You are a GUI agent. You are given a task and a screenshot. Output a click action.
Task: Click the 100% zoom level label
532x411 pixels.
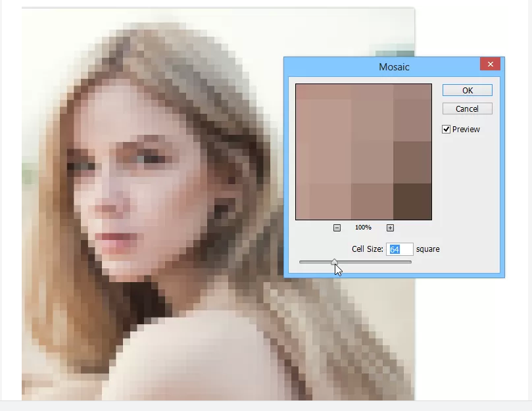click(x=363, y=228)
